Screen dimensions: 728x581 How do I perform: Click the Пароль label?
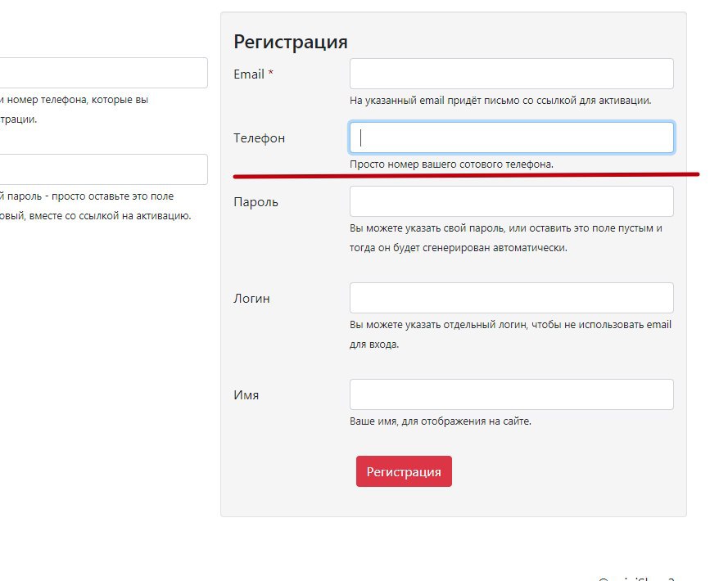[255, 202]
